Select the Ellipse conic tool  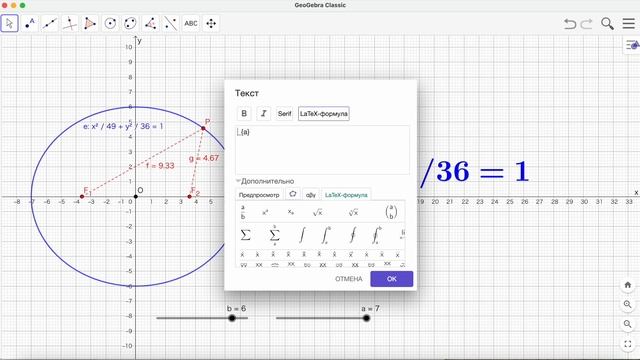coord(130,23)
